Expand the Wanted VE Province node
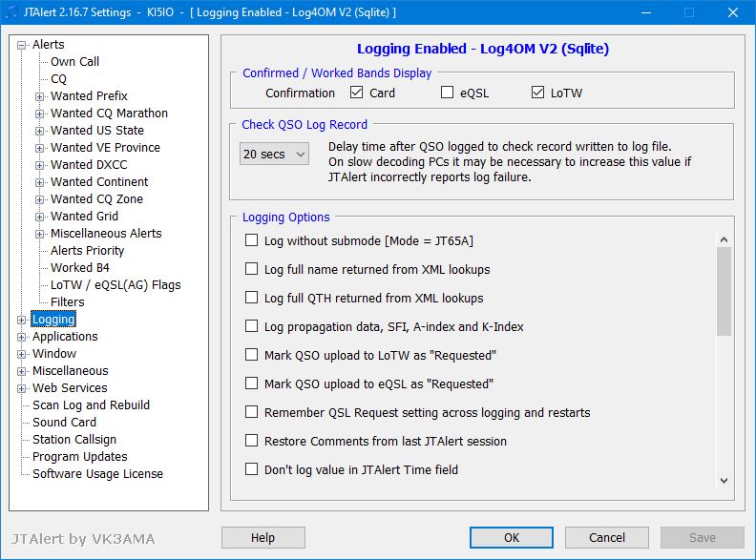 pyautogui.click(x=39, y=148)
